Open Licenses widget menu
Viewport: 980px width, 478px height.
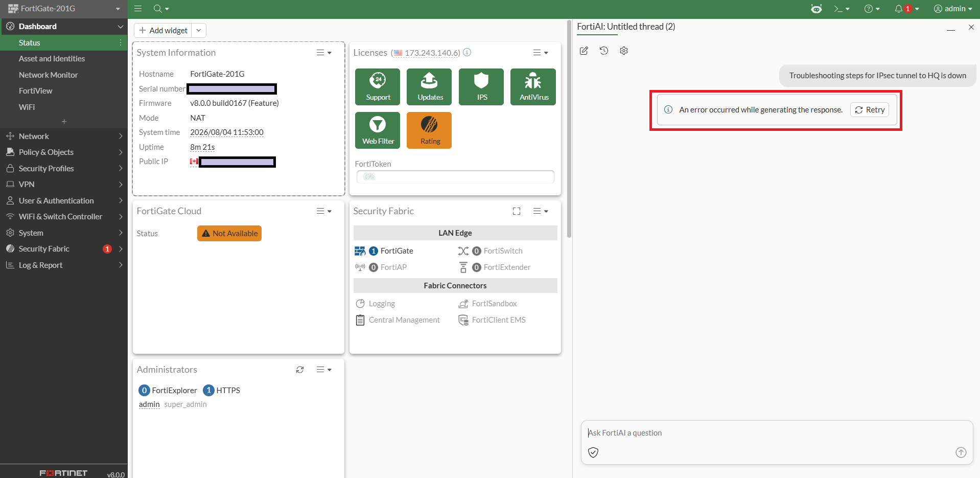(541, 53)
